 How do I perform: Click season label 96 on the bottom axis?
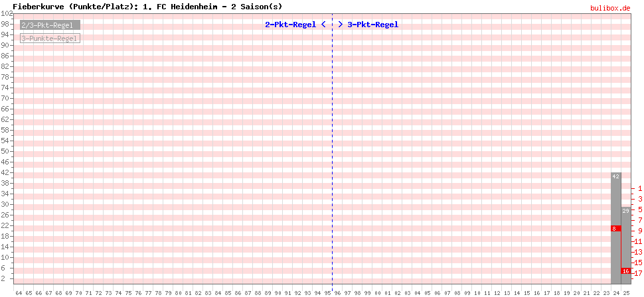click(x=337, y=293)
